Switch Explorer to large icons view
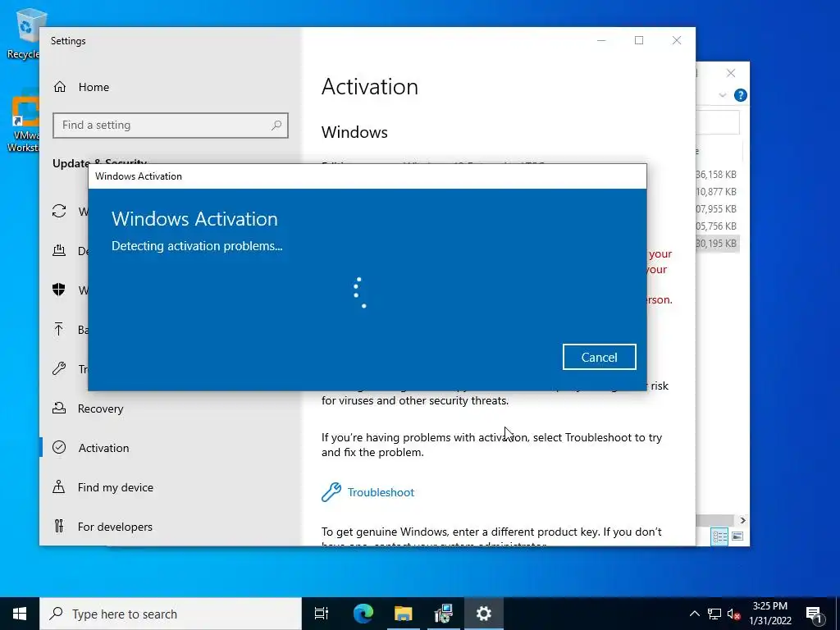 pos(737,536)
